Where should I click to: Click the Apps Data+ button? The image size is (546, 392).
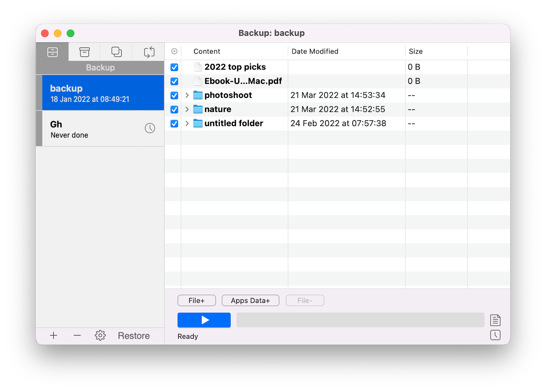click(x=250, y=300)
